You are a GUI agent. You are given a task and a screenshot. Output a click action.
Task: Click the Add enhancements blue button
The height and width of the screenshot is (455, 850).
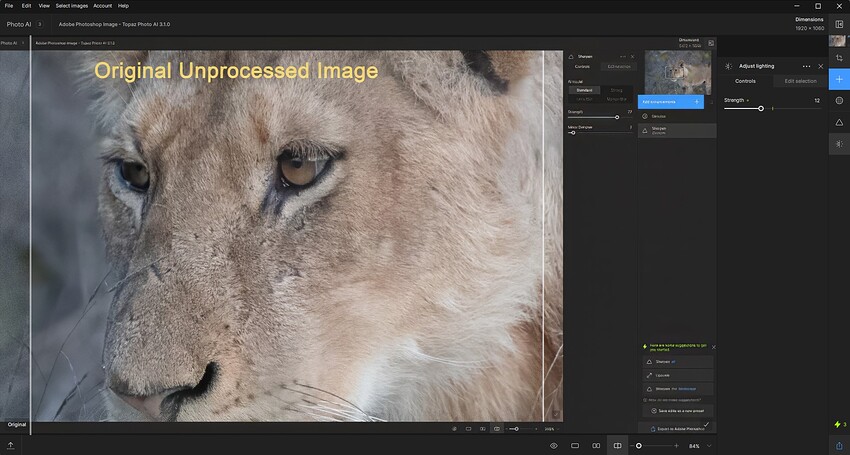click(671, 102)
